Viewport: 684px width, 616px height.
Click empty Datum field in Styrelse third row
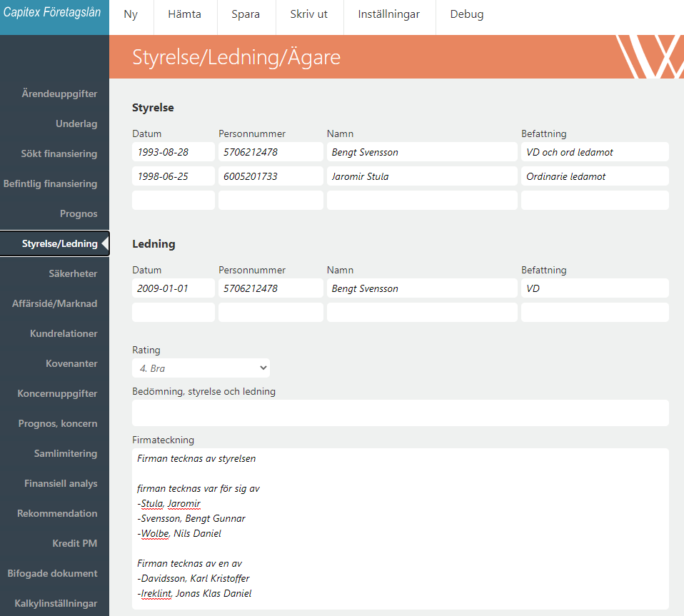173,201
